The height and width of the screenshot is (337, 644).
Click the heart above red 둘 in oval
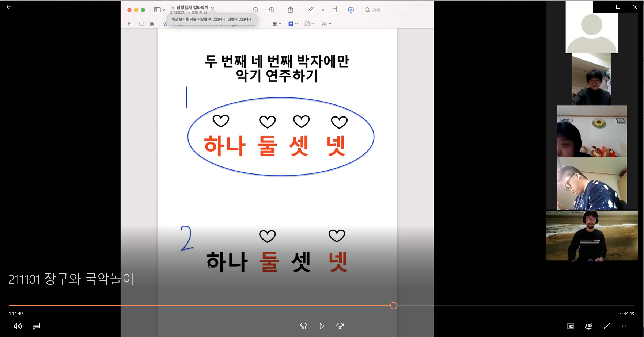click(x=267, y=122)
